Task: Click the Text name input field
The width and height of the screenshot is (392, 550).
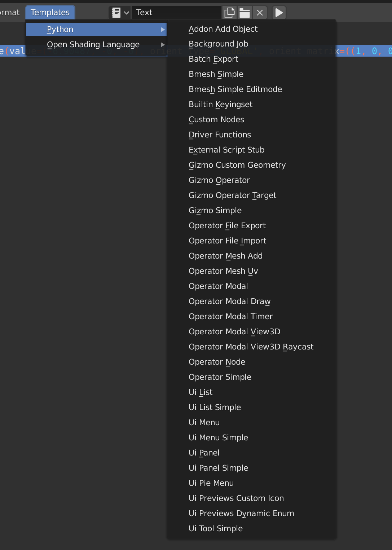Action: (x=176, y=13)
